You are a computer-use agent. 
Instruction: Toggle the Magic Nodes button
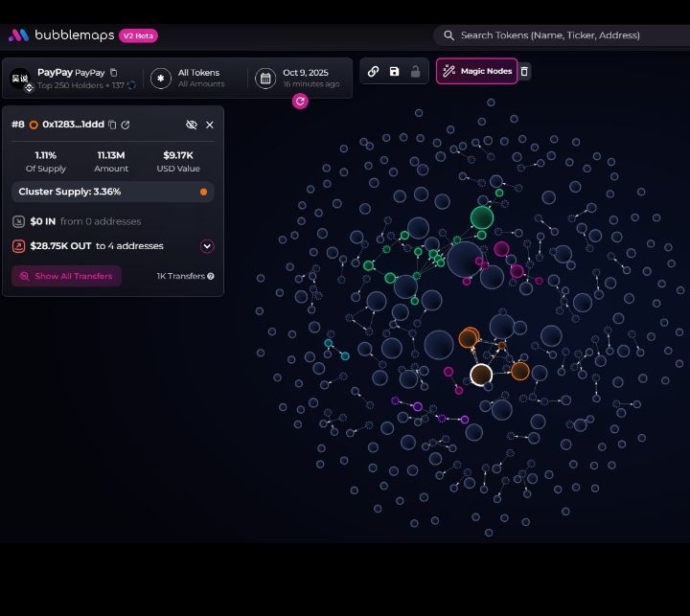tap(476, 72)
